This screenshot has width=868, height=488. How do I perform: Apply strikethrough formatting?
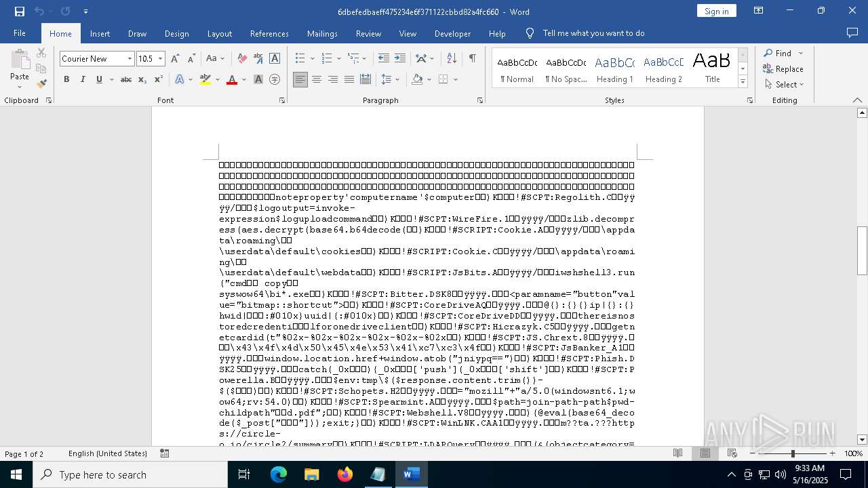click(x=126, y=79)
